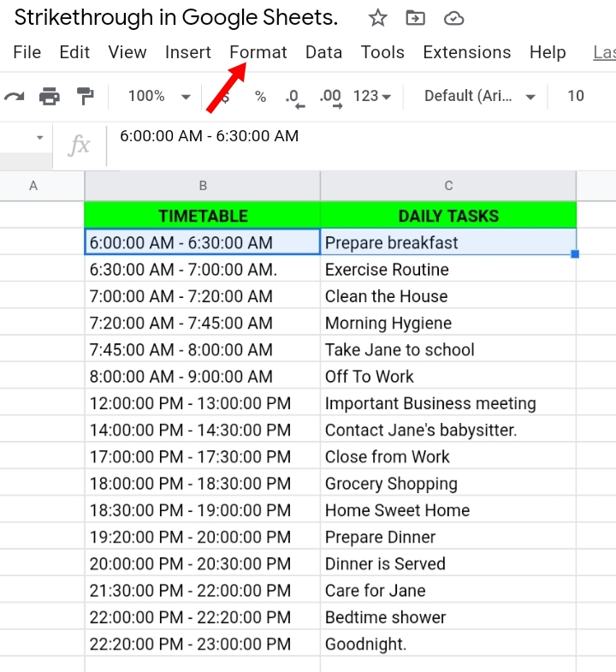Screen dimensions: 616x672
Task: Star the Strikethrough in Google Sheets document
Action: (x=377, y=18)
